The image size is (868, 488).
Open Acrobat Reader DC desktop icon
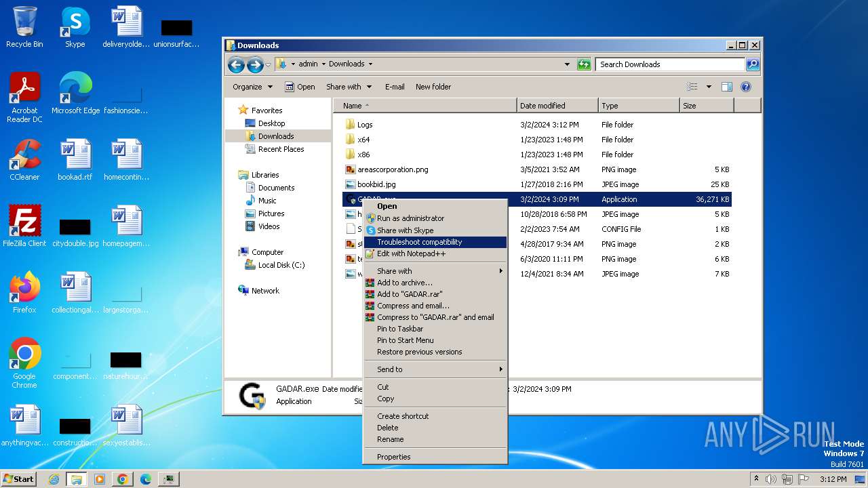point(24,98)
